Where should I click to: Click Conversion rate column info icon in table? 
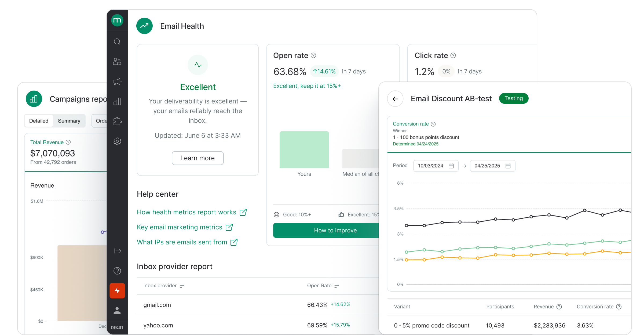pos(619,307)
